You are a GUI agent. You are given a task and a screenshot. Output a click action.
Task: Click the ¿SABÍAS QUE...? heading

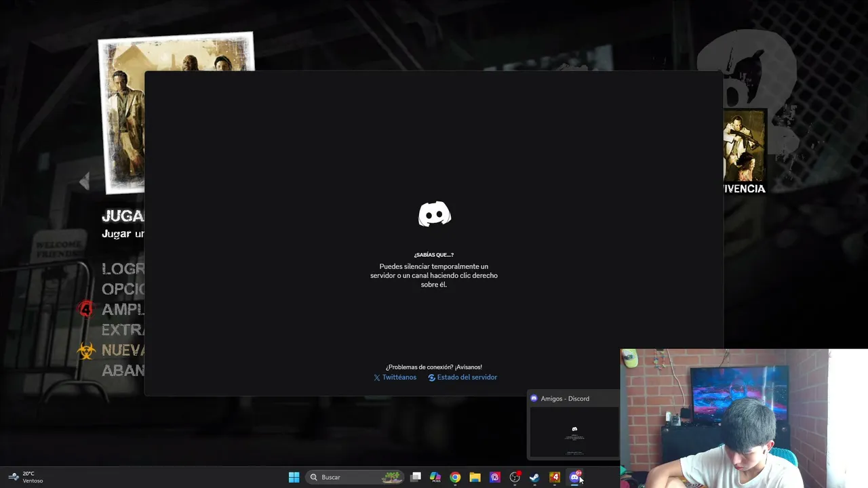(434, 255)
